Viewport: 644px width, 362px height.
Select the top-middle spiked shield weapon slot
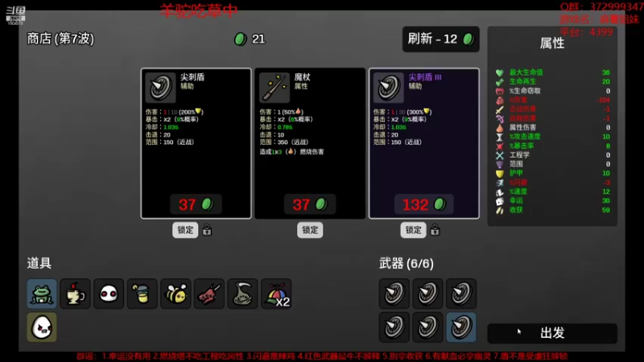pyautogui.click(x=427, y=294)
